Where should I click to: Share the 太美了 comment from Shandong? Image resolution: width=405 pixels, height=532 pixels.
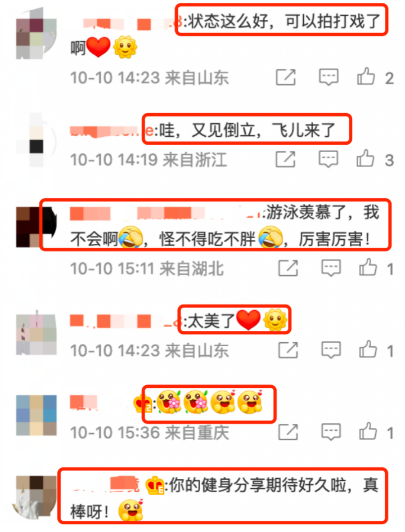click(289, 350)
